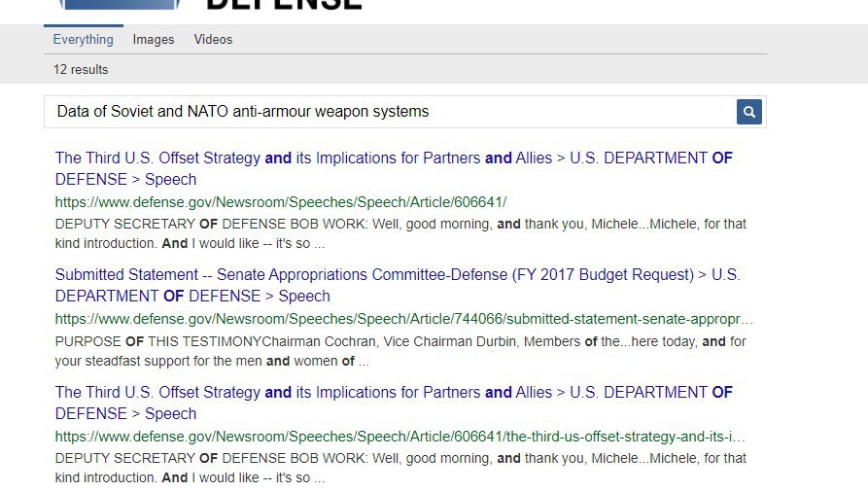Open the Article/744066 submitted-statement URL

click(x=404, y=319)
